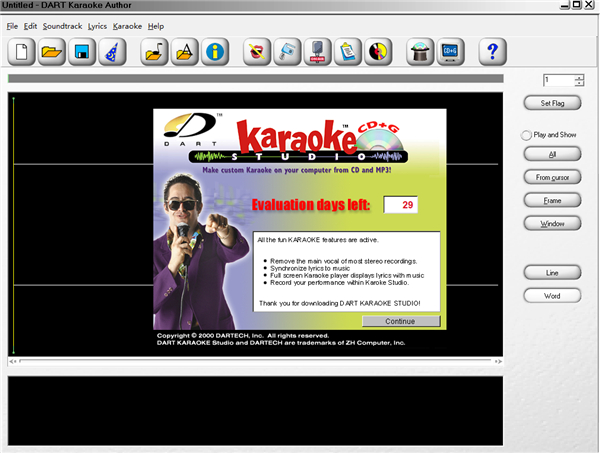This screenshot has width=600, height=453.
Task: Click Continue on the evaluation splash
Action: [x=401, y=321]
